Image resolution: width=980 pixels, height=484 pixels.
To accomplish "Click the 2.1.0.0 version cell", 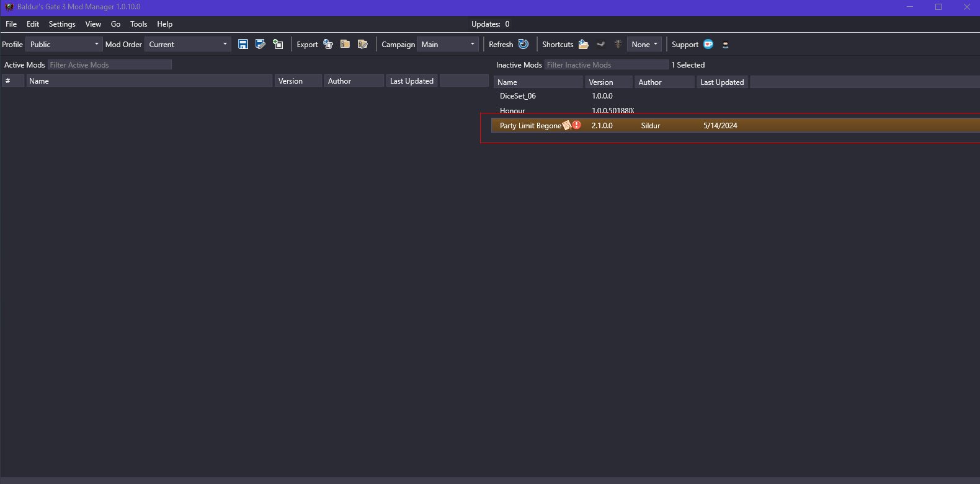I will [602, 126].
